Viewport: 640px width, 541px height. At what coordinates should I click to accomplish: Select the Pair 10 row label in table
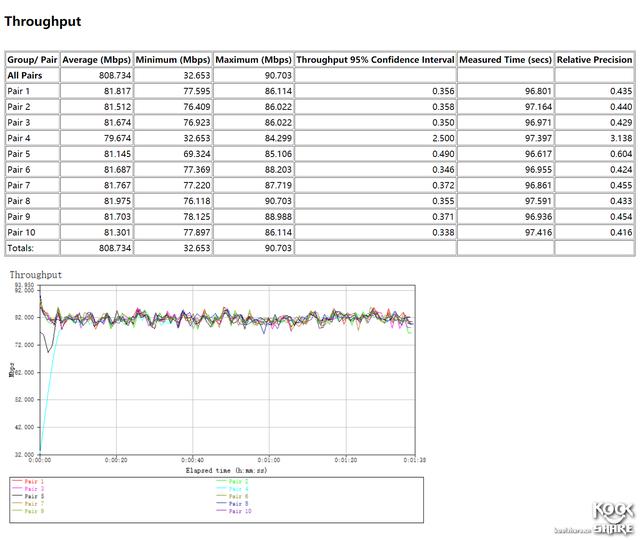click(21, 232)
